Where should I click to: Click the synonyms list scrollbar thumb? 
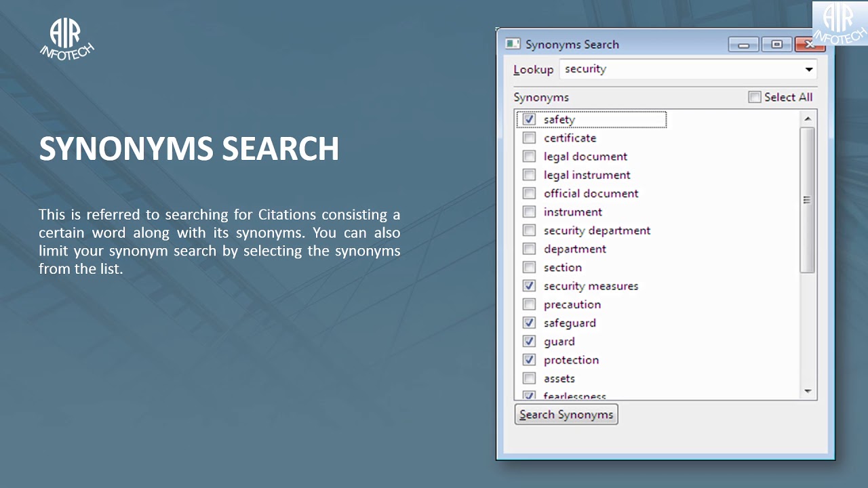point(808,200)
